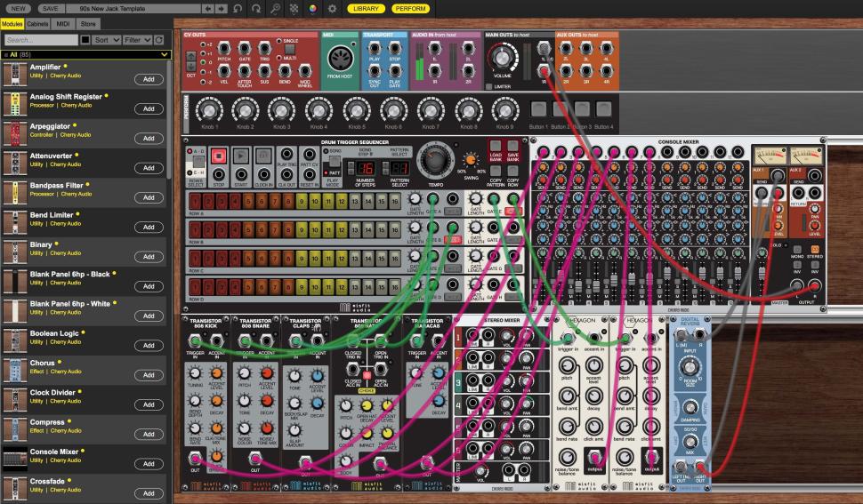Toggle step 9 in Row B
This screenshot has height=504, width=863.
(302, 230)
